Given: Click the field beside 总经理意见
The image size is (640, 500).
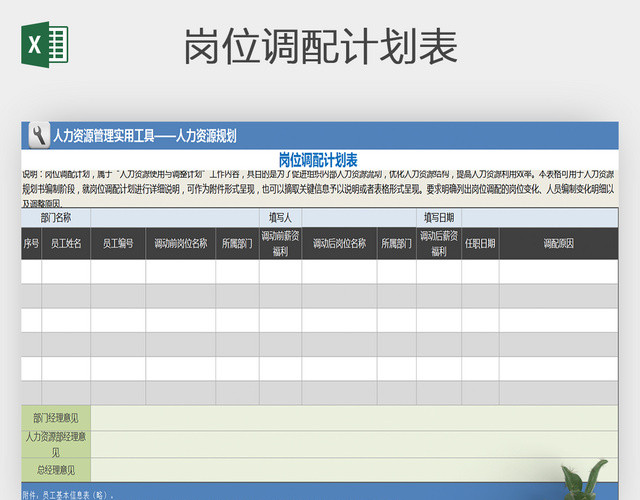Looking at the screenshot, I should [354, 470].
